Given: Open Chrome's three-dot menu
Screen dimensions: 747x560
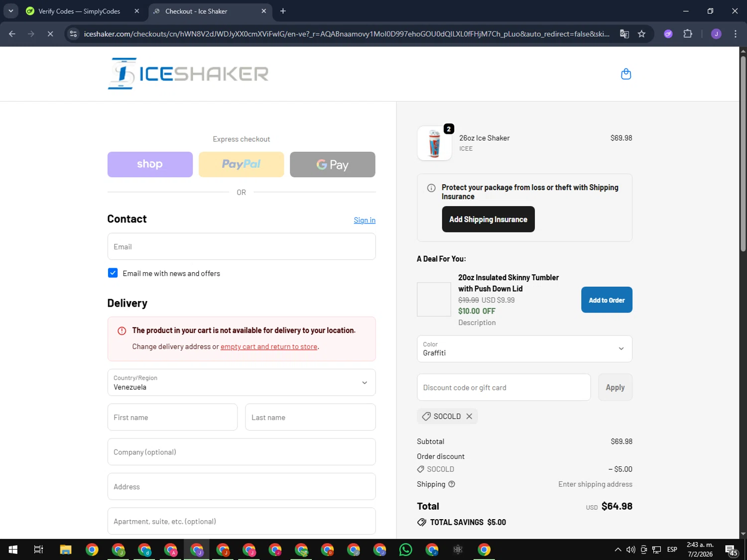Looking at the screenshot, I should tap(735, 34).
